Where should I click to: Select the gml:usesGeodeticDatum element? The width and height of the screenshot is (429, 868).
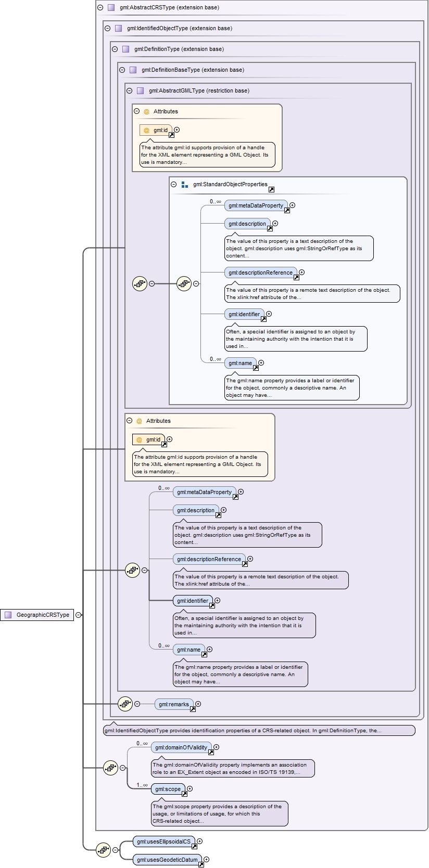point(167,860)
